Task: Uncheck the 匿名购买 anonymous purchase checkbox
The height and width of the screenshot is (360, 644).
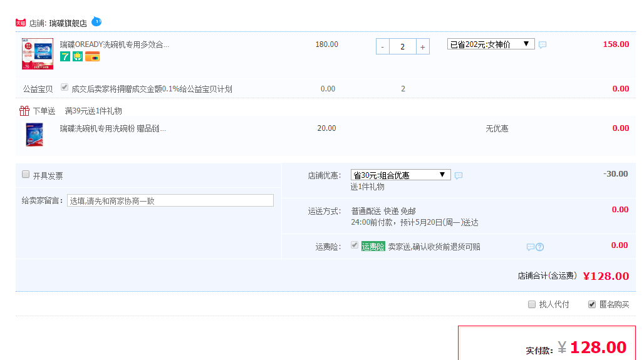Action: pos(592,304)
